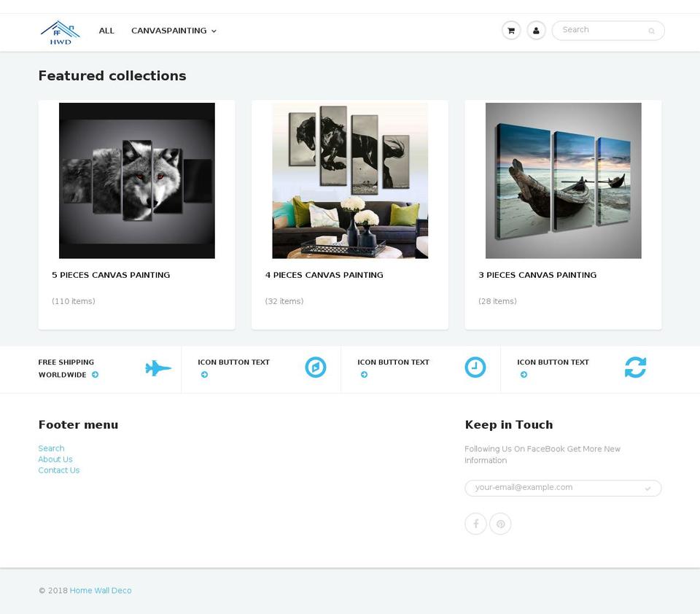Click arrow under first Icon Button Text
700x614 pixels.
click(204, 375)
